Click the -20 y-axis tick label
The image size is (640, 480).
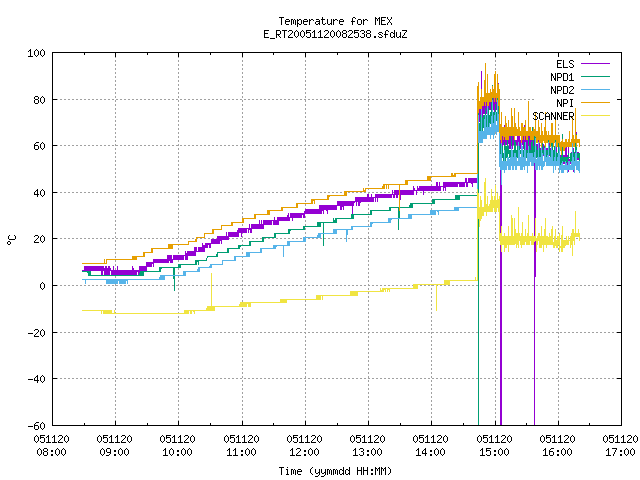click(x=36, y=333)
